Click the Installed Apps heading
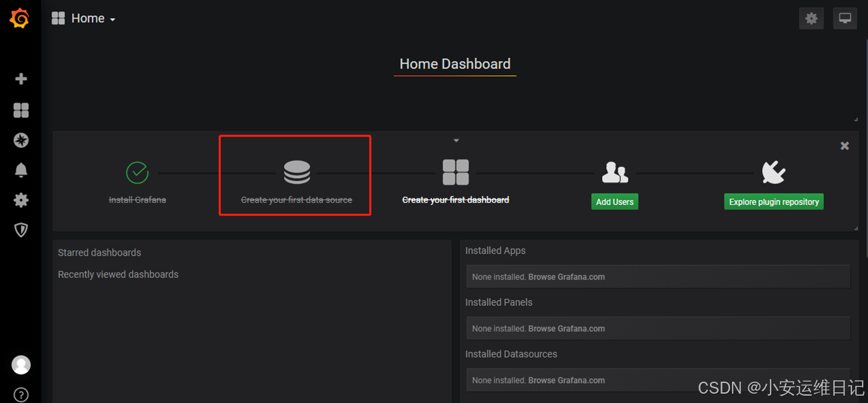This screenshot has height=403, width=868. 495,250
